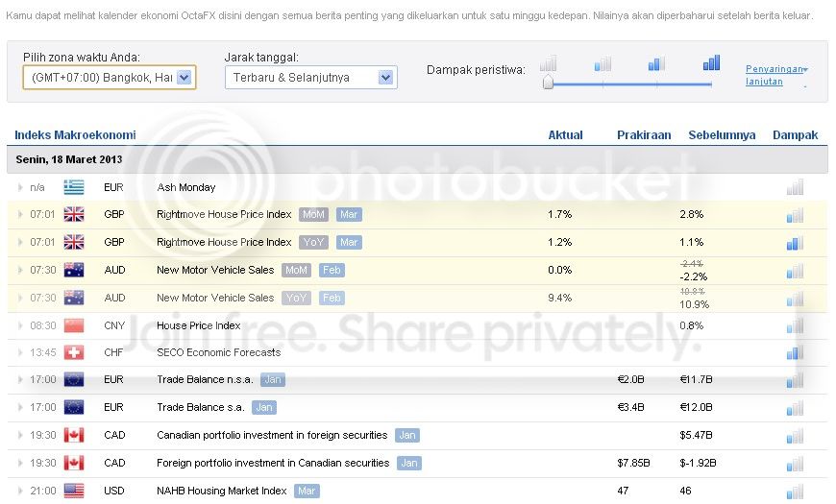
Task: Open the Penyaringan lanjutan advanced filter link
Action: (775, 75)
